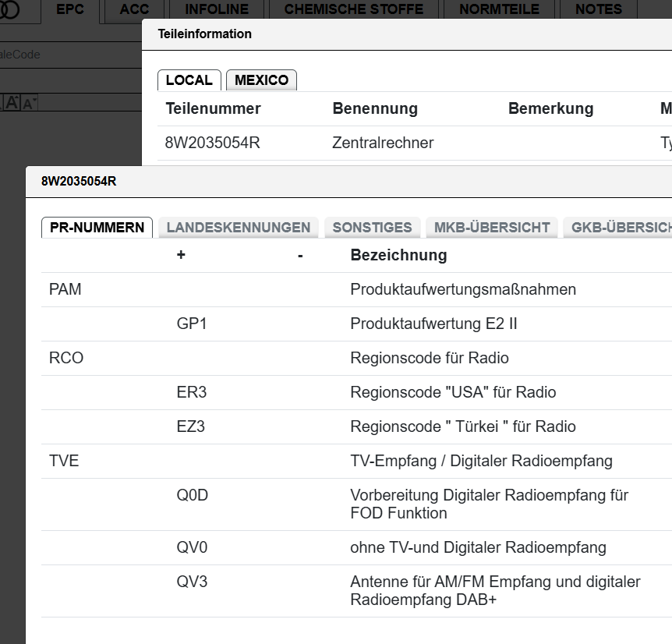This screenshot has height=644, width=672.
Task: Open the NOTES tab
Action: (598, 9)
